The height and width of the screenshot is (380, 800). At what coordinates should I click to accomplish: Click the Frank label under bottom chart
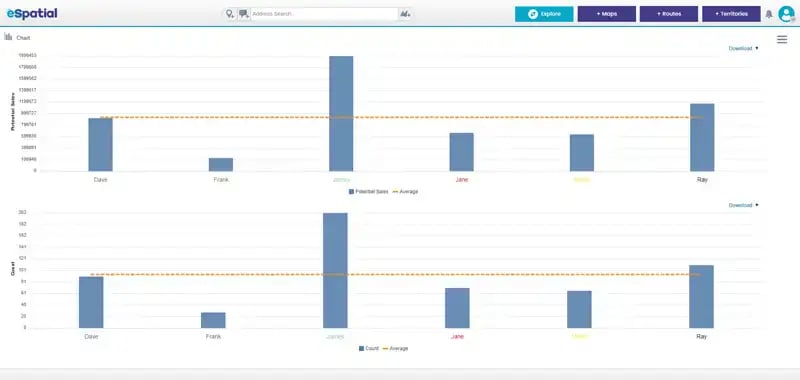coord(213,337)
